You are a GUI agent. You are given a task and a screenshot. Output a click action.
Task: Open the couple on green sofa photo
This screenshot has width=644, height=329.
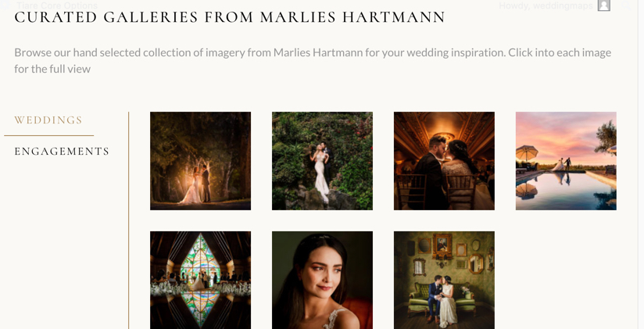tap(444, 280)
